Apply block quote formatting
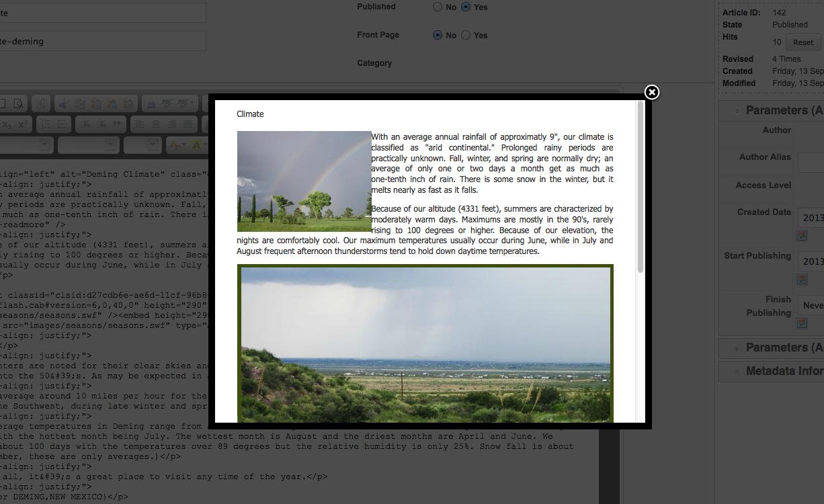Viewport: 824px width, 504px height. pyautogui.click(x=116, y=124)
